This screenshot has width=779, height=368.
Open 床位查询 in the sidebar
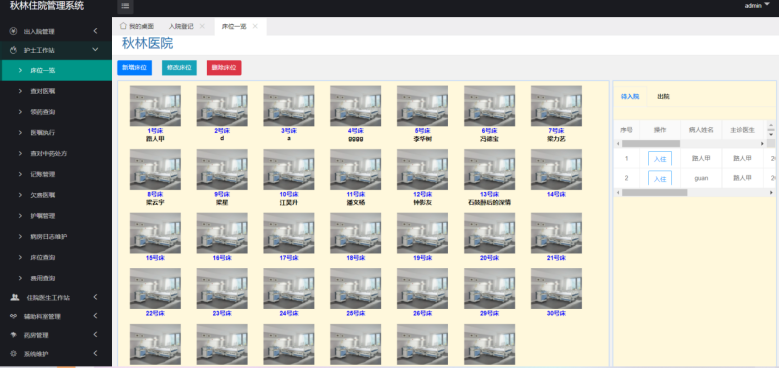click(x=56, y=258)
